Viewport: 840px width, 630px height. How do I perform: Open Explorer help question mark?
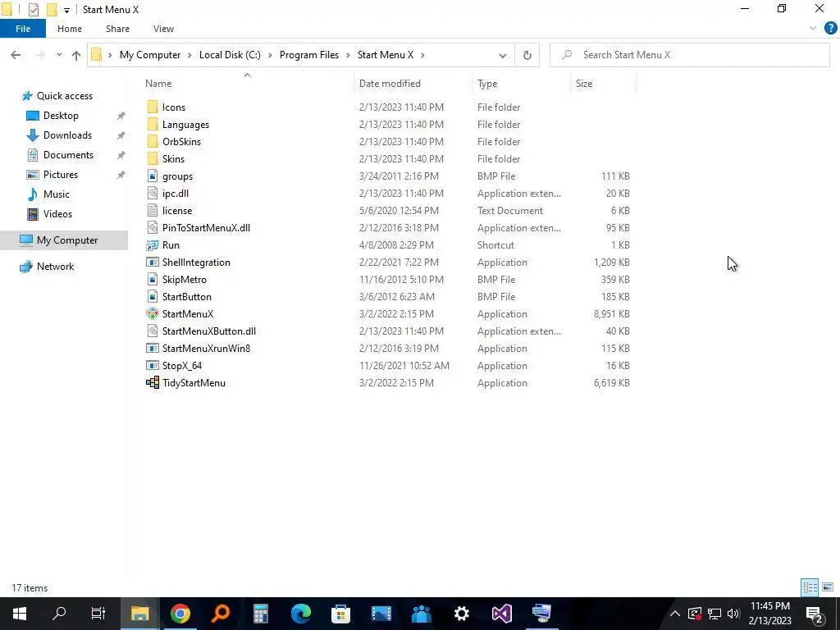tap(830, 29)
